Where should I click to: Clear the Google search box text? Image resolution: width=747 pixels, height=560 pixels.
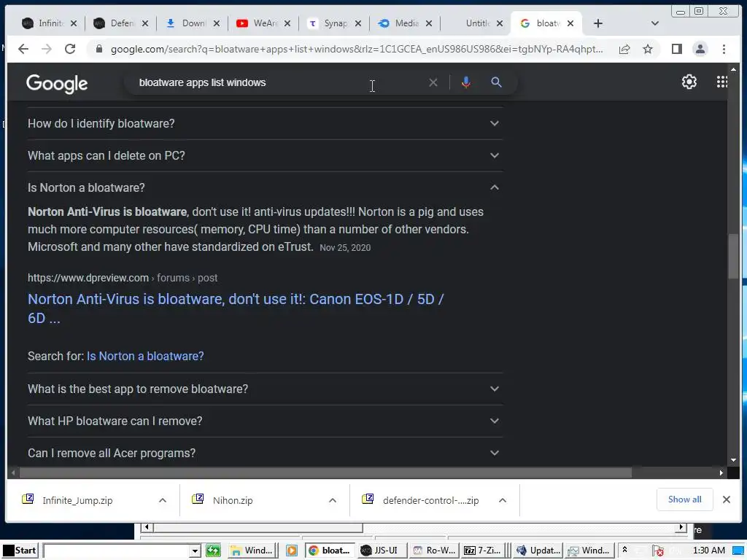(x=433, y=82)
